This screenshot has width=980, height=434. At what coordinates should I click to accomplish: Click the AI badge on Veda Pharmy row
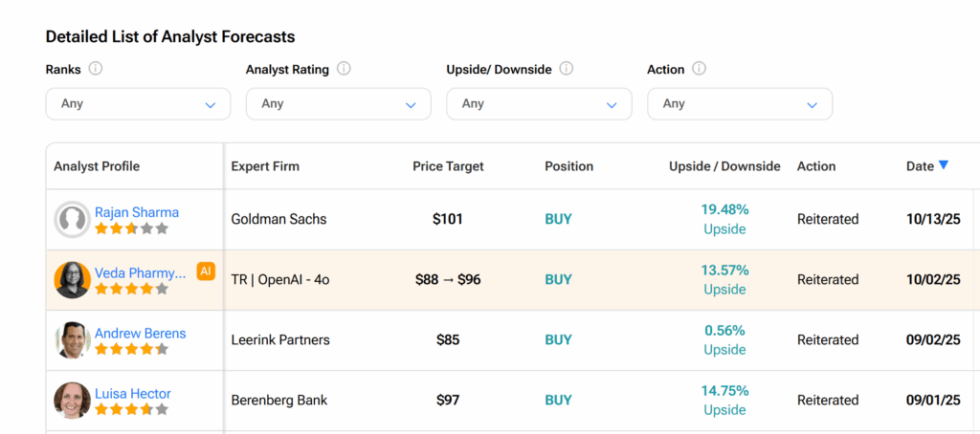206,271
